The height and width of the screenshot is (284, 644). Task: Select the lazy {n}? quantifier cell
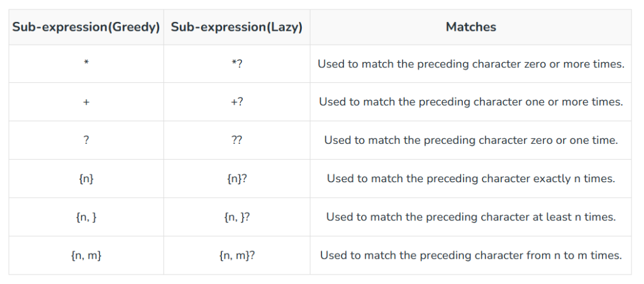click(236, 178)
